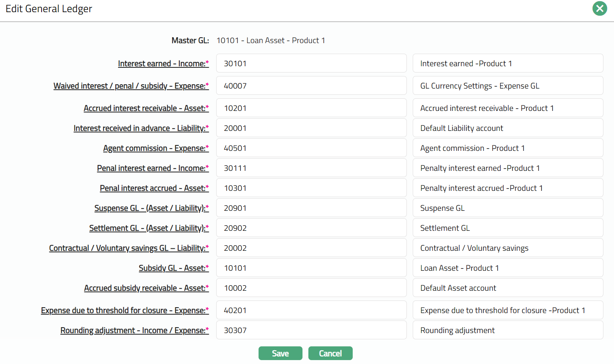Image resolution: width=614 pixels, height=364 pixels.
Task: Select the Penal interest accrued code 10301 field
Action: click(x=311, y=188)
